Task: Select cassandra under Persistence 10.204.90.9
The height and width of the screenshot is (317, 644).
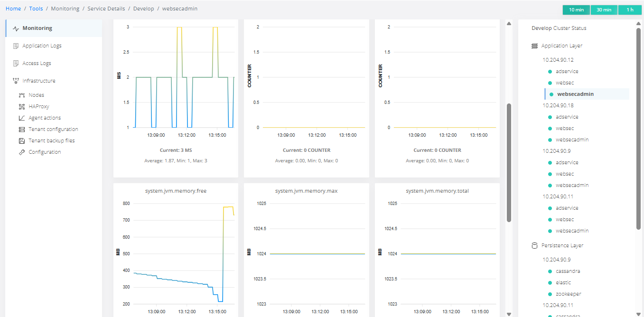Action: click(x=568, y=271)
